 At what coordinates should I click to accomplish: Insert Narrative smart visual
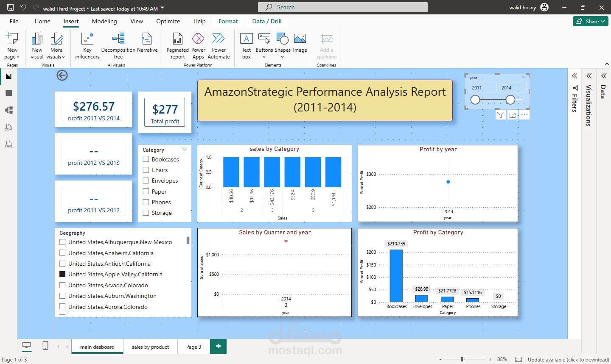tap(147, 43)
